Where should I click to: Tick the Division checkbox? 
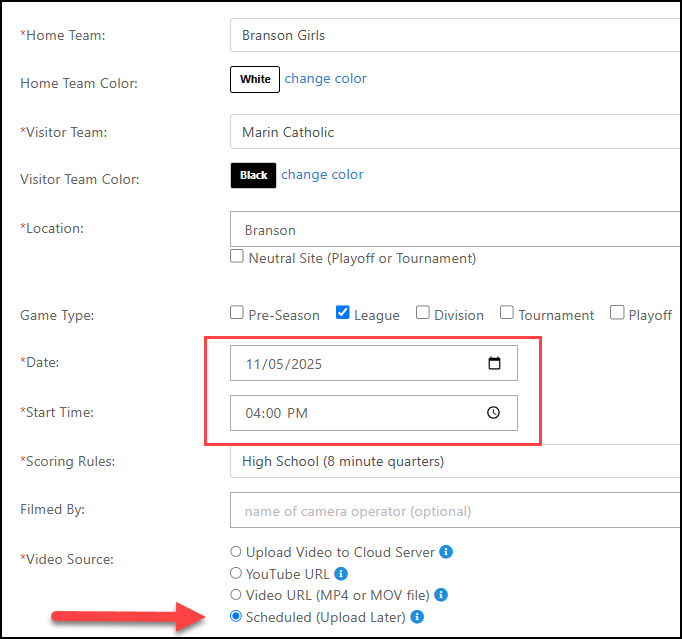click(423, 313)
